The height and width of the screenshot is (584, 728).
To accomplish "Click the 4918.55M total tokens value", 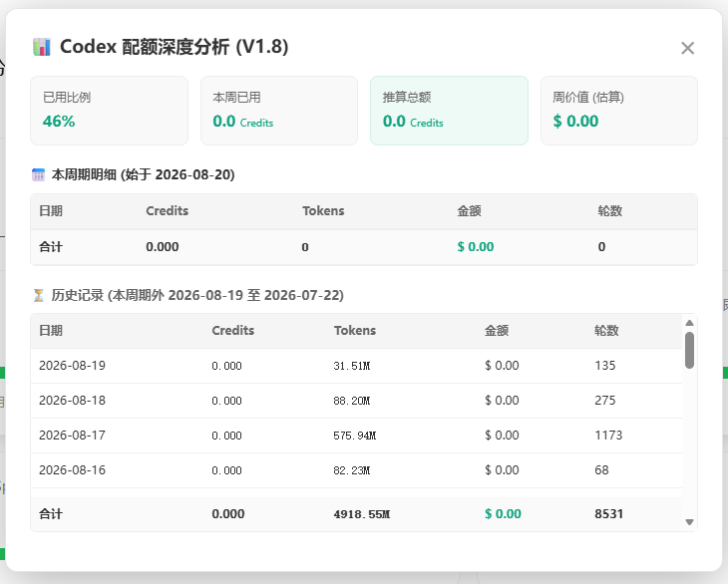I will click(x=362, y=514).
